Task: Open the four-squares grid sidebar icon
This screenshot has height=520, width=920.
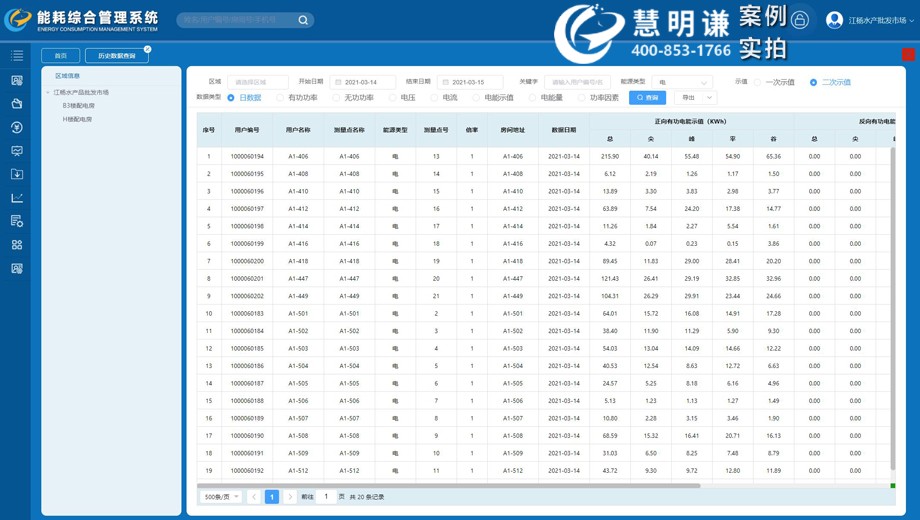Action: [x=17, y=245]
